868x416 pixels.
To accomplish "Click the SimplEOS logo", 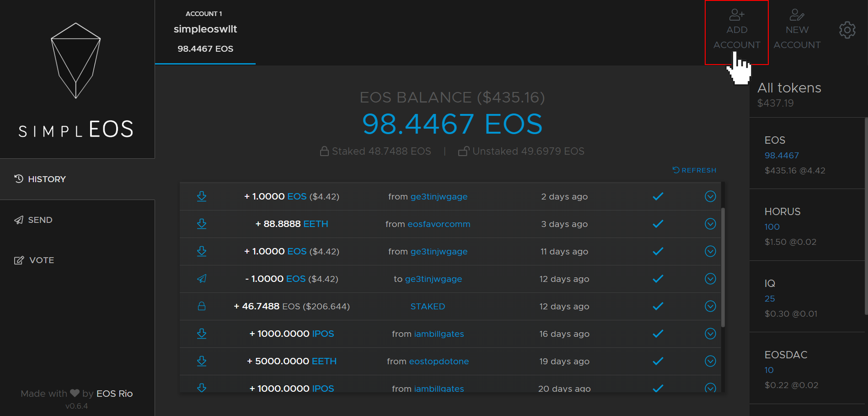I will coord(76,80).
